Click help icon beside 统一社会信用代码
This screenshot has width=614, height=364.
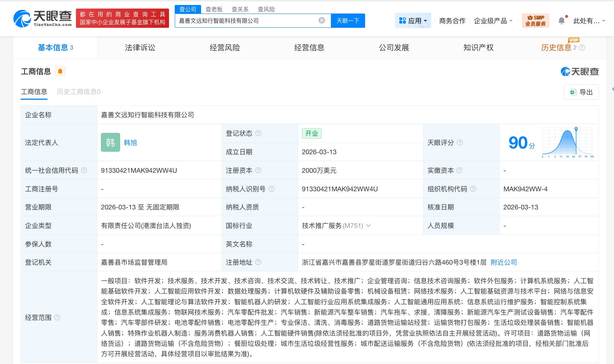point(84,170)
